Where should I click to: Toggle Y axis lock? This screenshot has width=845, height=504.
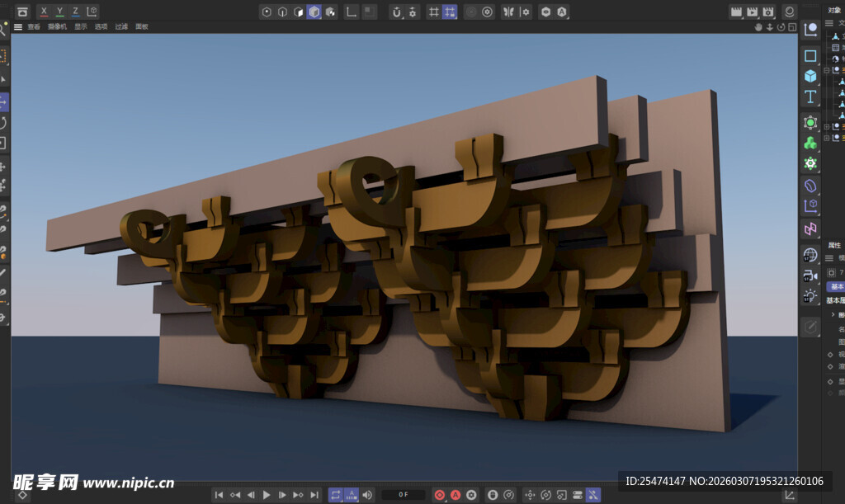[59, 12]
